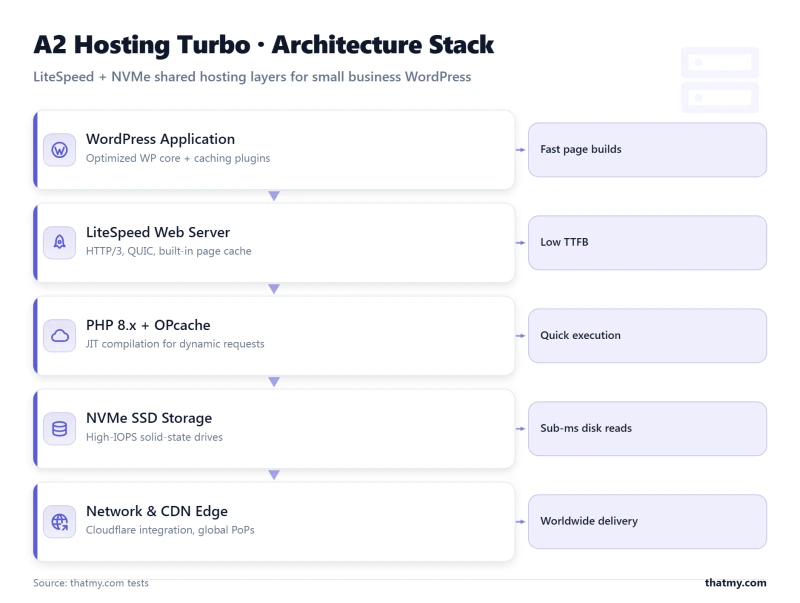Click the database icon beside NVMe SSD Storage

(x=60, y=429)
